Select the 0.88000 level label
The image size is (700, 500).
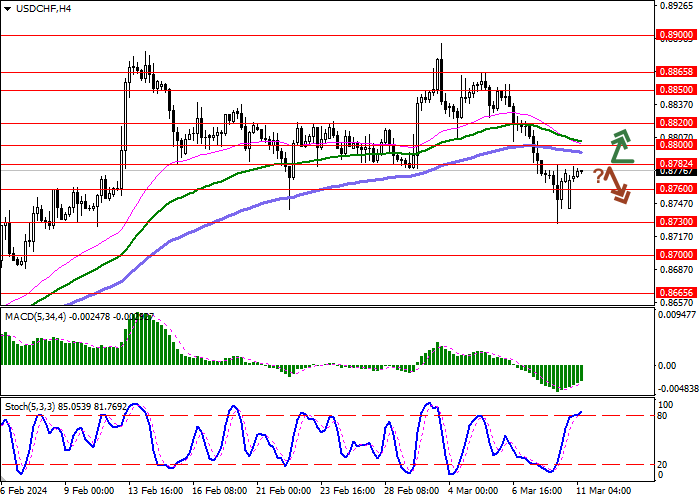click(x=677, y=145)
